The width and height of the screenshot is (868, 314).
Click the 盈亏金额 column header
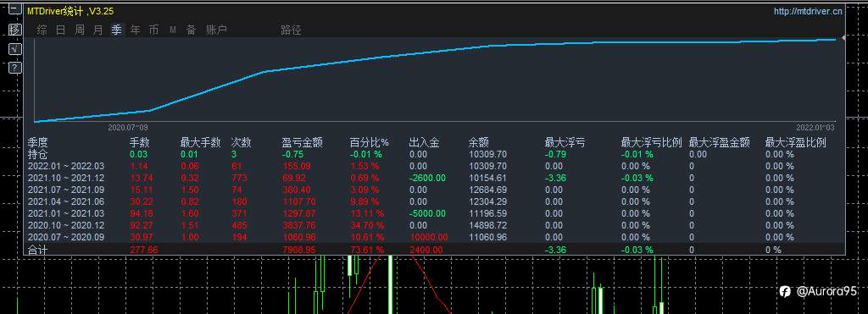(x=303, y=143)
